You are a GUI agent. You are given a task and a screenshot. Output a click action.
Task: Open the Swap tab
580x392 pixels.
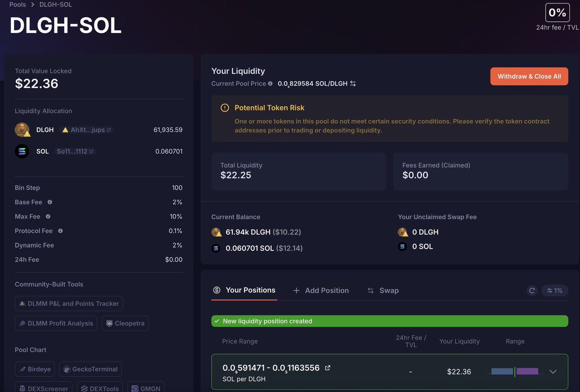[x=383, y=290]
